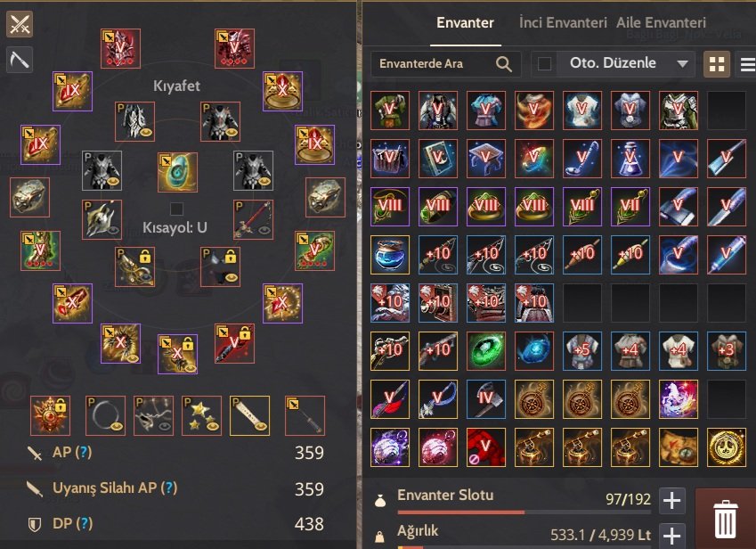
Task: Click the gold coin item in last row
Action: point(726,447)
